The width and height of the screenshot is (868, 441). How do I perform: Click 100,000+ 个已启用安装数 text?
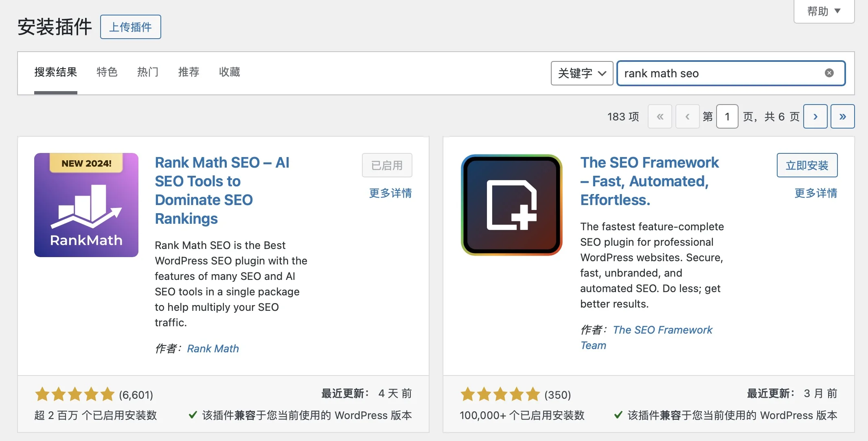click(x=522, y=415)
